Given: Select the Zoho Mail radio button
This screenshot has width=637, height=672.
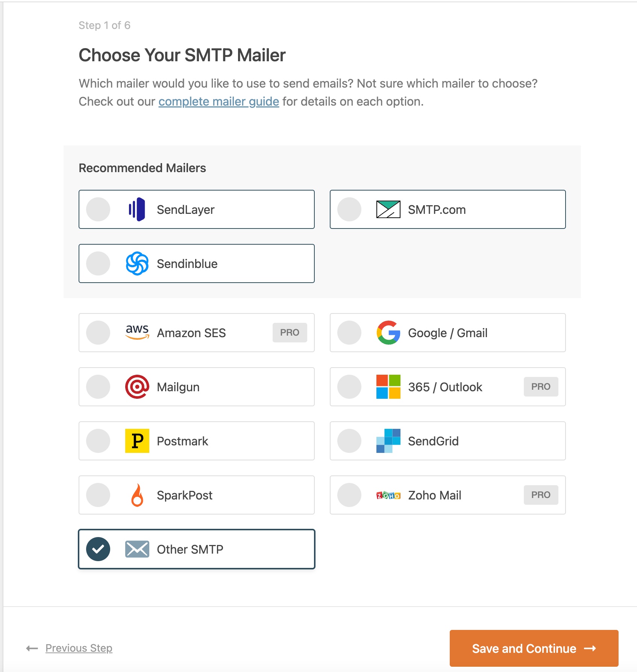Looking at the screenshot, I should click(349, 495).
